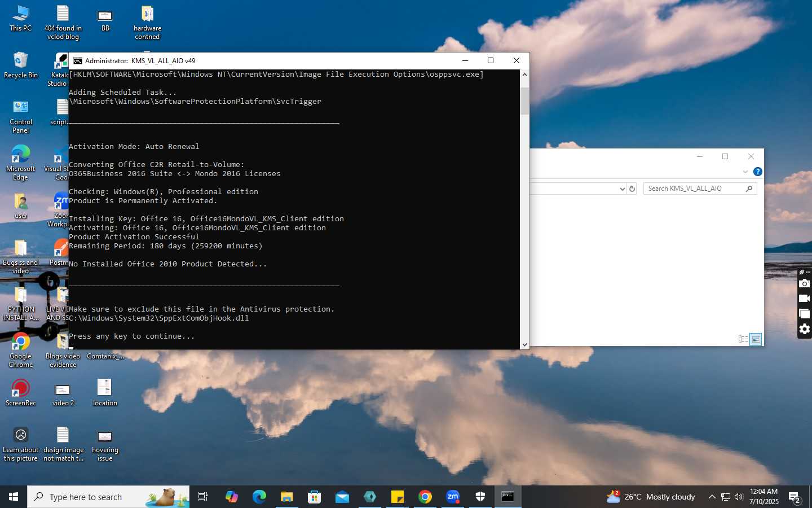Maximize the KMS_VL_ALL_AIO console window
This screenshot has height=508, width=812.
click(x=491, y=60)
